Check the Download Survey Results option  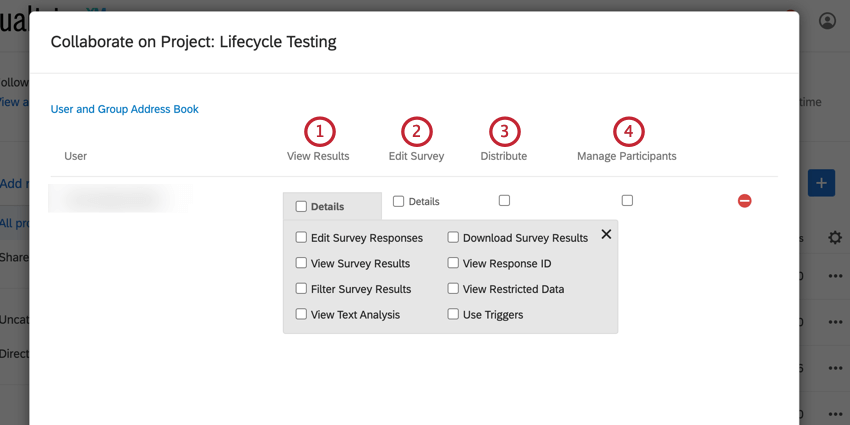453,238
